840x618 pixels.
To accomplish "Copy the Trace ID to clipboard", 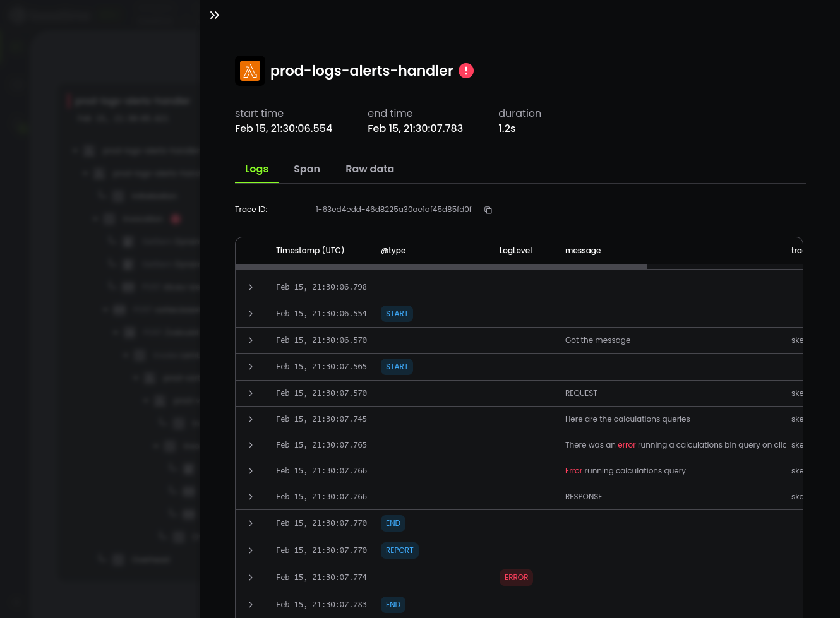I will (488, 210).
